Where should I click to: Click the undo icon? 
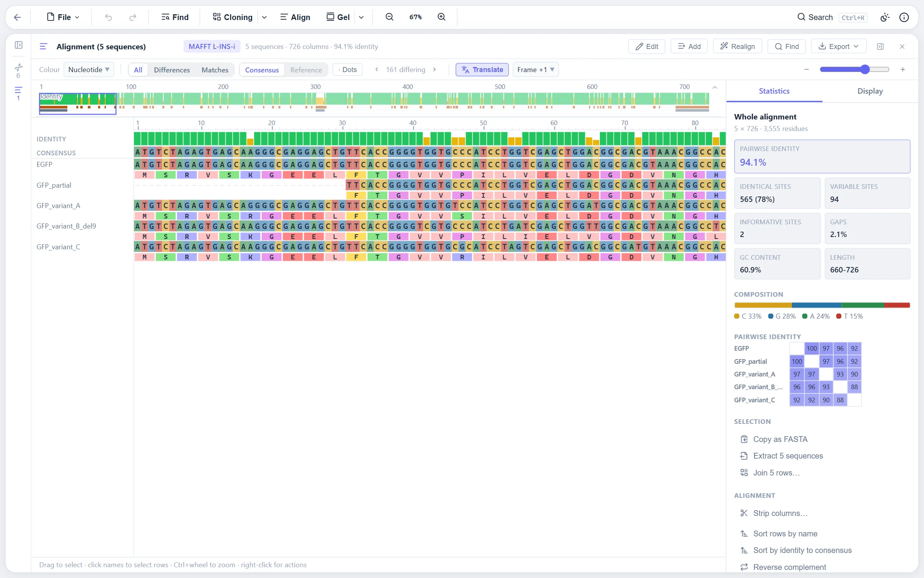(109, 17)
